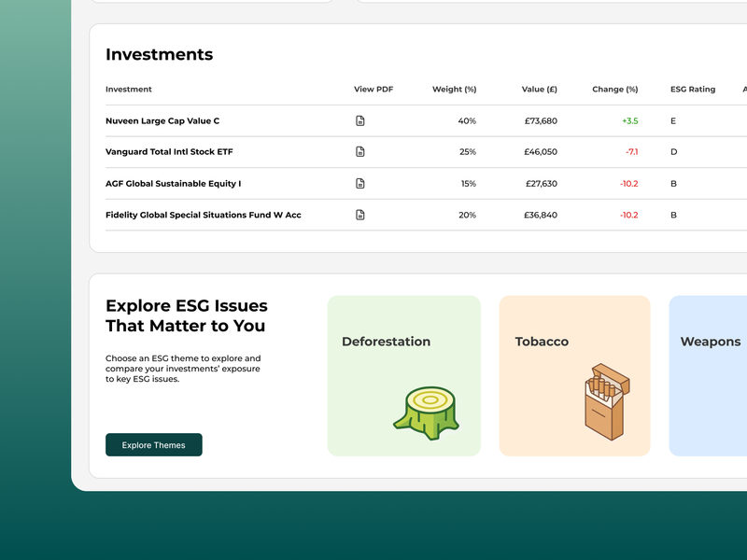Open AGF Global Sustainable Equity I investment
This screenshot has width=747, height=560.
tap(174, 183)
